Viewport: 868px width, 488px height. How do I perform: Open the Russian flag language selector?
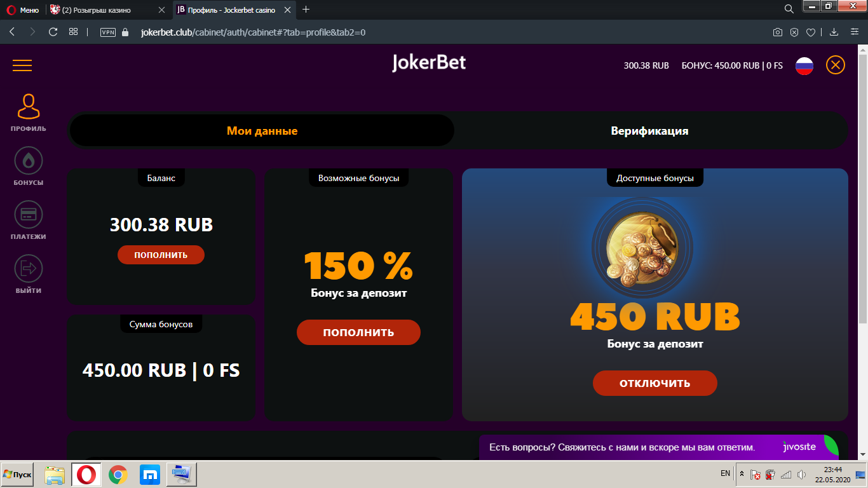point(804,65)
